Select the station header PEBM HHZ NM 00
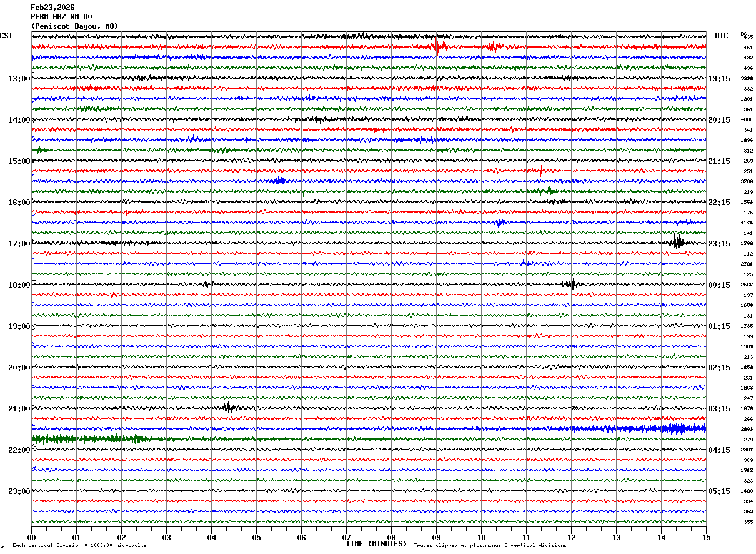Viewport: 756px width, 554px height. point(61,17)
